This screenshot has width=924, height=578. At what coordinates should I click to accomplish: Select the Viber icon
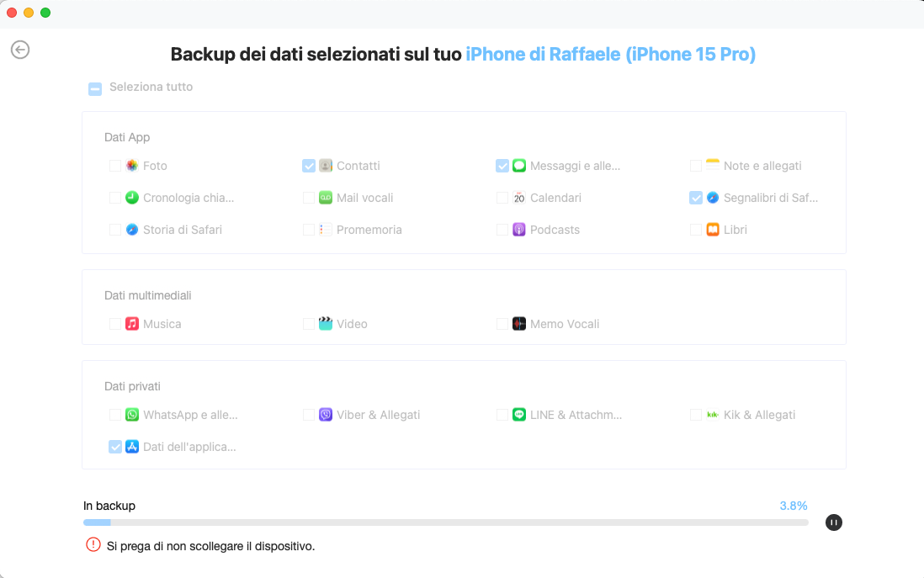click(326, 415)
